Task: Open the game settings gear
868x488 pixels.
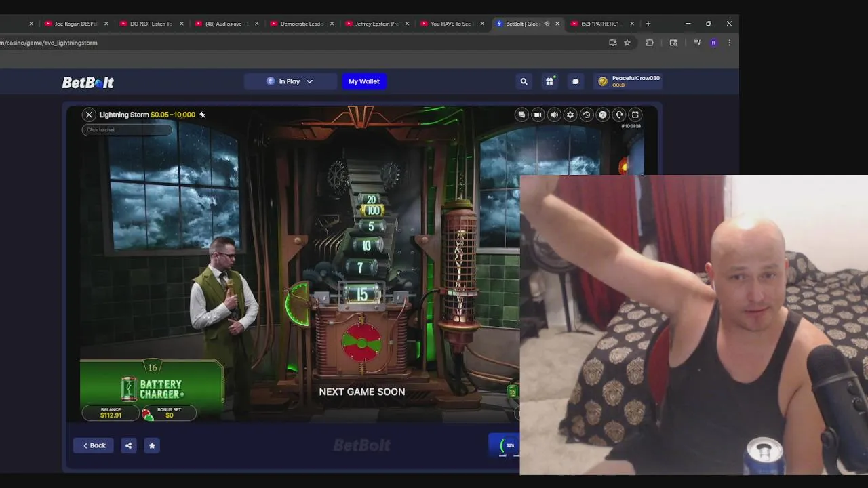Action: [x=570, y=115]
